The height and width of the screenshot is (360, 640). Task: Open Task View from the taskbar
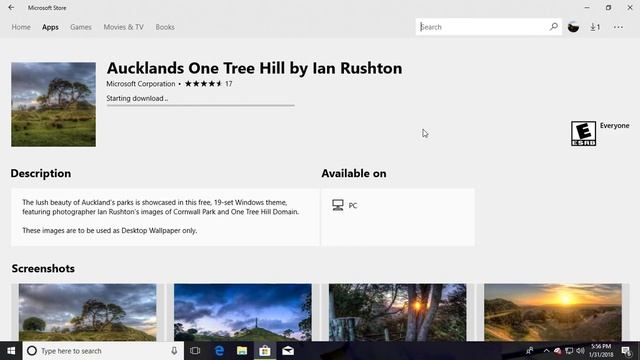[x=195, y=351]
